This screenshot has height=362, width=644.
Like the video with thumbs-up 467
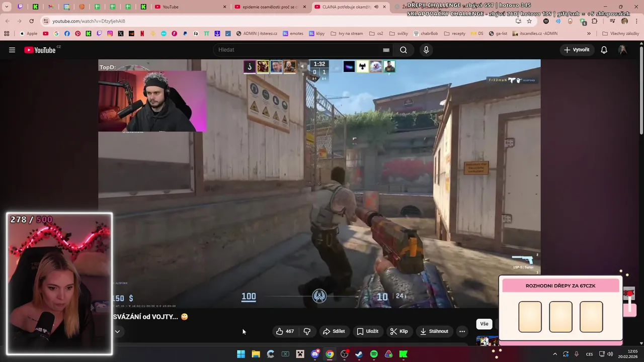(285, 331)
